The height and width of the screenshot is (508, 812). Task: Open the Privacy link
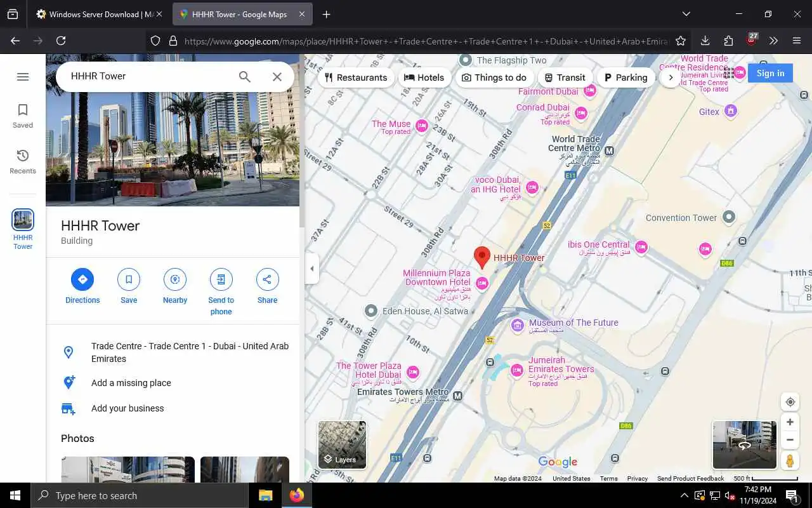point(638,479)
